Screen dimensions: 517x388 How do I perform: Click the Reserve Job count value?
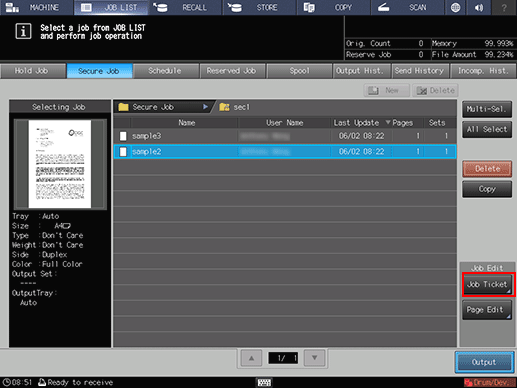[x=421, y=55]
